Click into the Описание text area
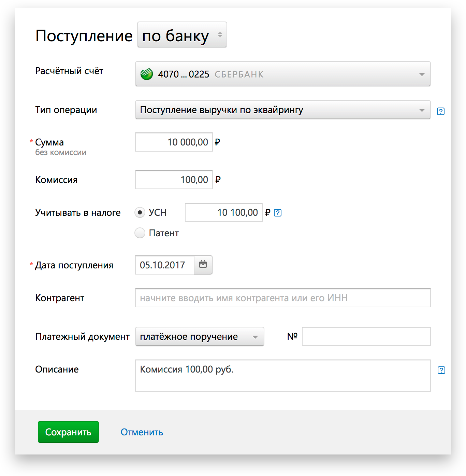This screenshot has height=476, width=466. 283,376
